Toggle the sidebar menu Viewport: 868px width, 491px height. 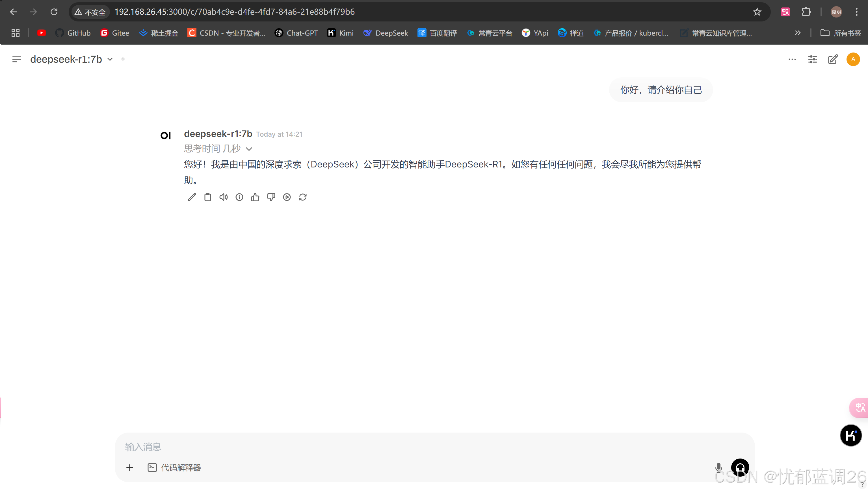tap(16, 59)
